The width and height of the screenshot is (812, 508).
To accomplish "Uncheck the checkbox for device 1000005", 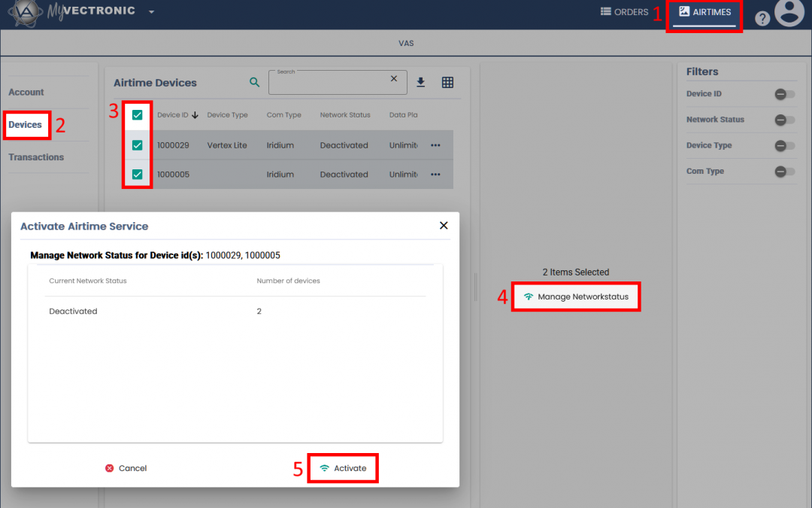I will [x=137, y=175].
